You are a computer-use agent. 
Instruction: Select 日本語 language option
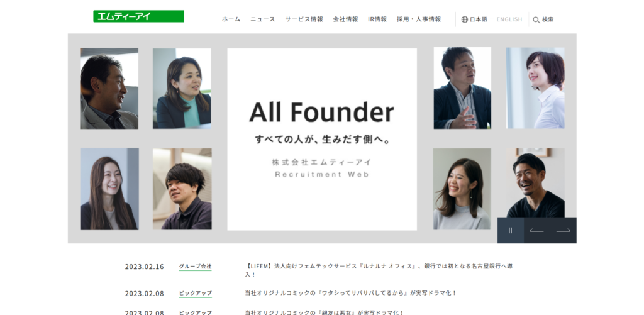[x=479, y=19]
